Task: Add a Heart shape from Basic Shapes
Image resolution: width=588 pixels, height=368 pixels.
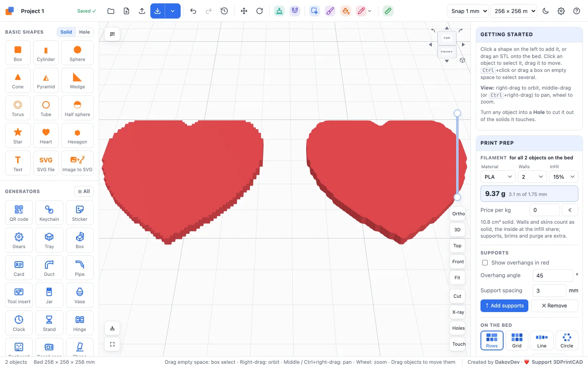Action: point(46,136)
